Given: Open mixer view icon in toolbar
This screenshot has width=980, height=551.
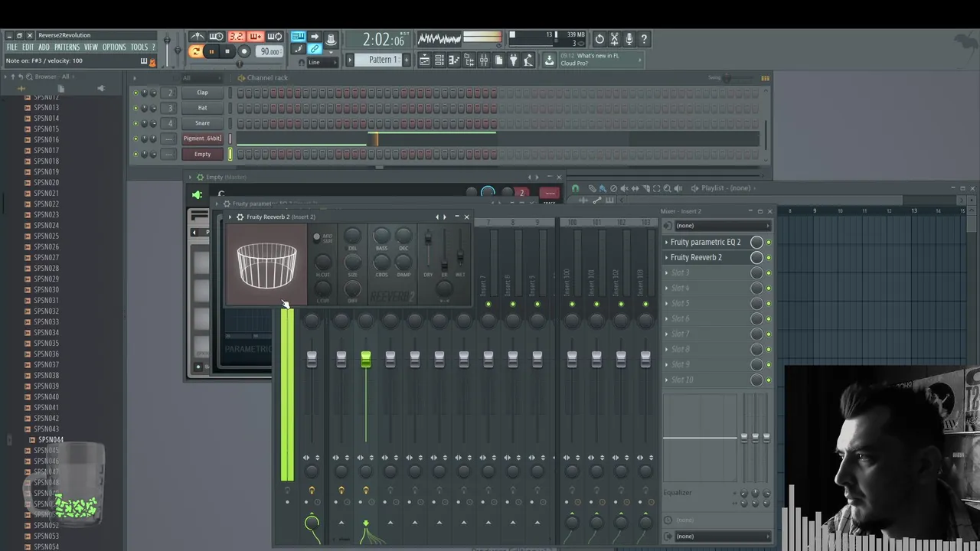Looking at the screenshot, I should pyautogui.click(x=484, y=60).
